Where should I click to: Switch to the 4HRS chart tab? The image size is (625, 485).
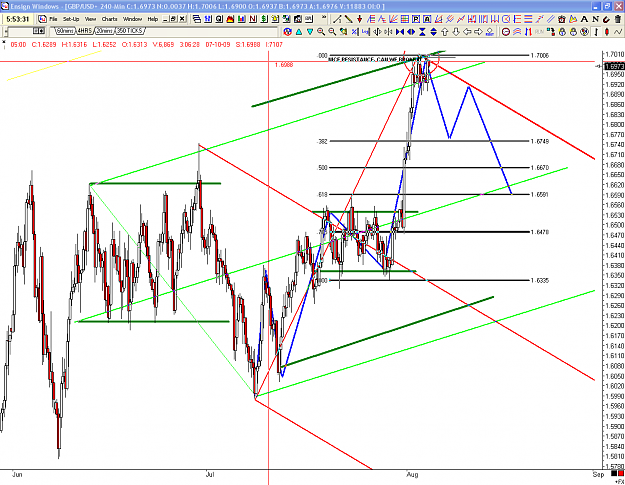[x=85, y=31]
